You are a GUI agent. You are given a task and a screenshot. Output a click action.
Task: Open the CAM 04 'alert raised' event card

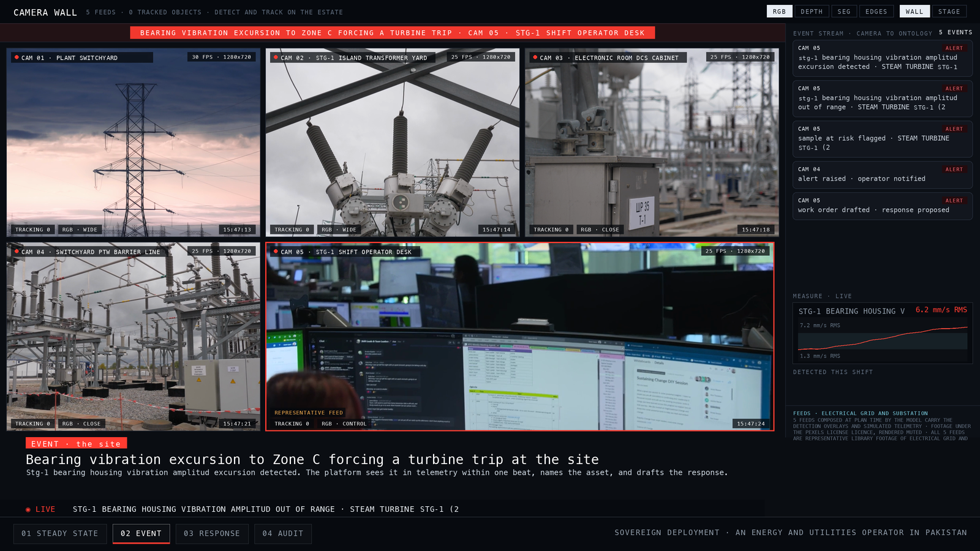click(x=883, y=174)
